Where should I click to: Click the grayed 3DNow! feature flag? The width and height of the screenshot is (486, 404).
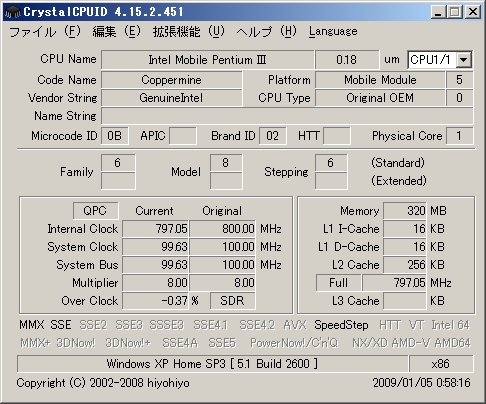click(x=76, y=343)
